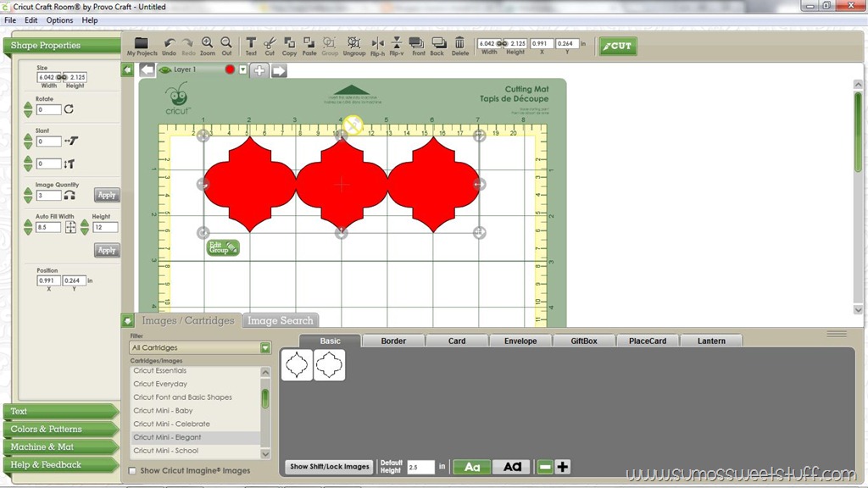This screenshot has width=868, height=488.
Task: Switch to Image Search tab
Action: pos(280,320)
